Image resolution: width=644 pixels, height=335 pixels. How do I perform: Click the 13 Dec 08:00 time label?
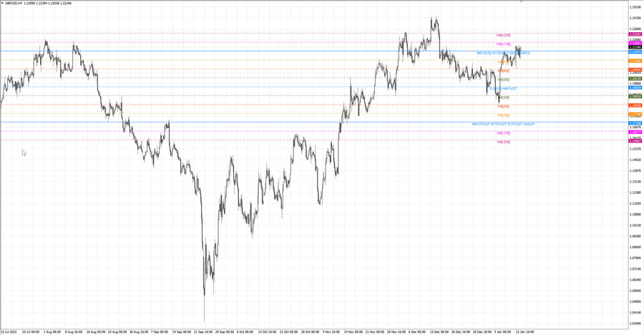[439, 331]
